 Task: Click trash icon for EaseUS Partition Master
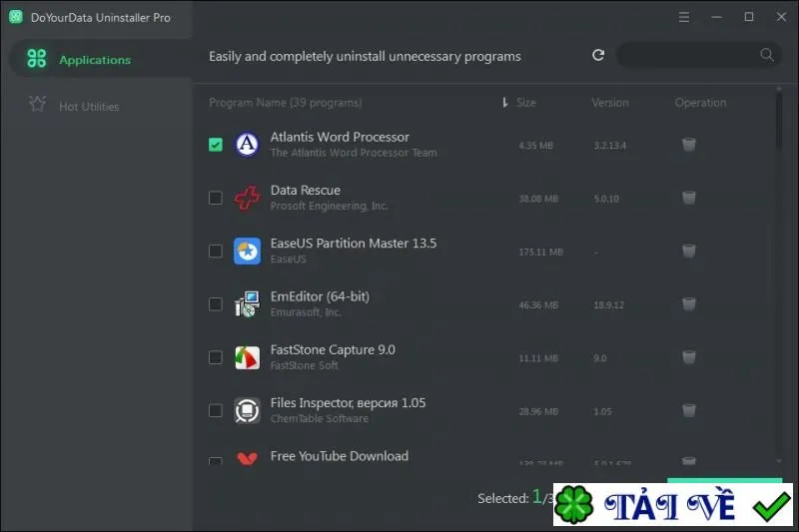(x=688, y=251)
